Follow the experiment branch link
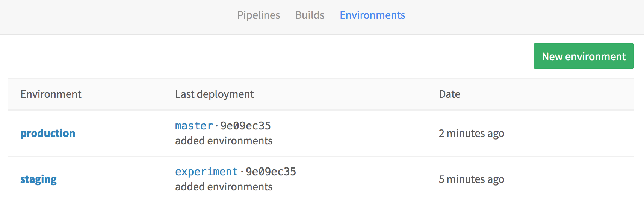 pyautogui.click(x=207, y=172)
